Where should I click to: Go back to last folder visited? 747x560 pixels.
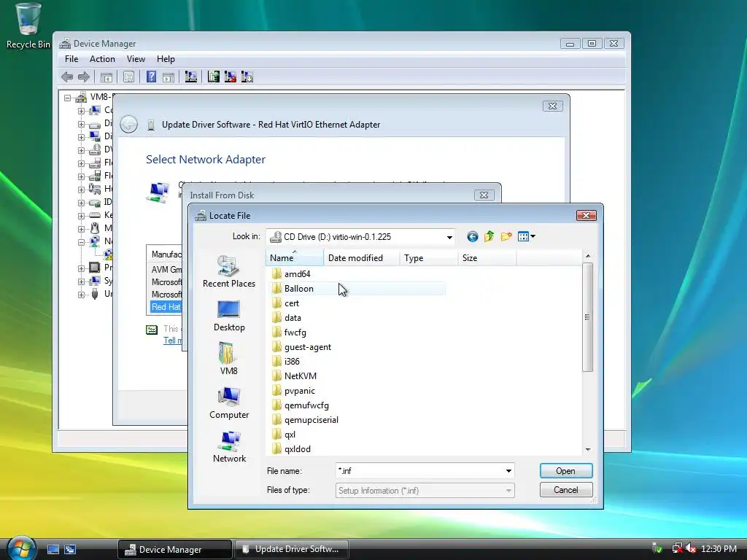472,237
